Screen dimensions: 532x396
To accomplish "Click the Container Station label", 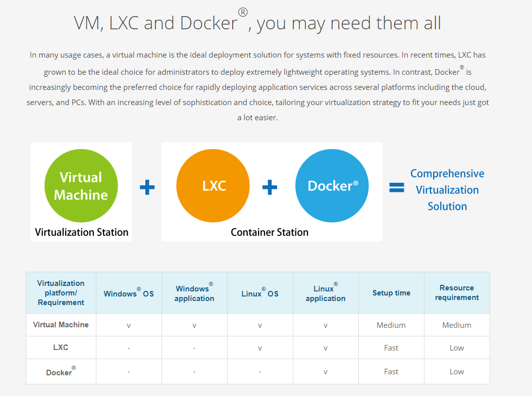I will click(x=270, y=232).
